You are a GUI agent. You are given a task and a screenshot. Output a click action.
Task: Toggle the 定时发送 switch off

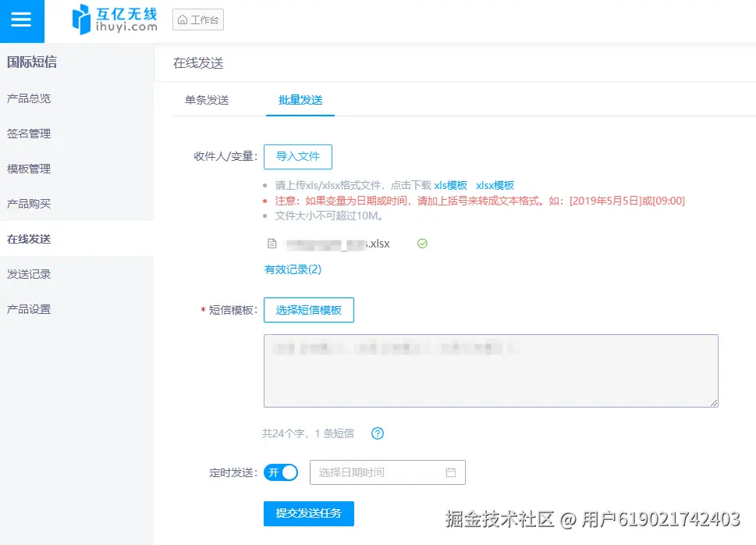tap(281, 472)
